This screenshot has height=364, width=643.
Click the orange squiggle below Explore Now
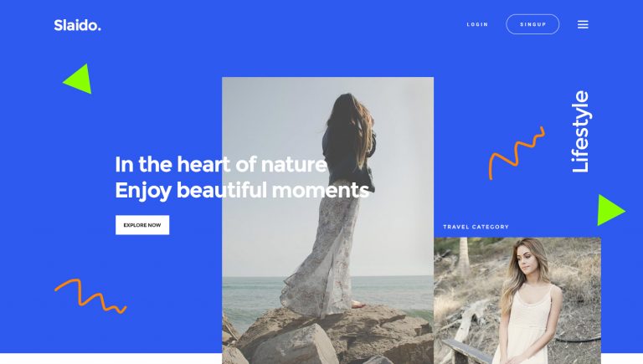tap(90, 296)
